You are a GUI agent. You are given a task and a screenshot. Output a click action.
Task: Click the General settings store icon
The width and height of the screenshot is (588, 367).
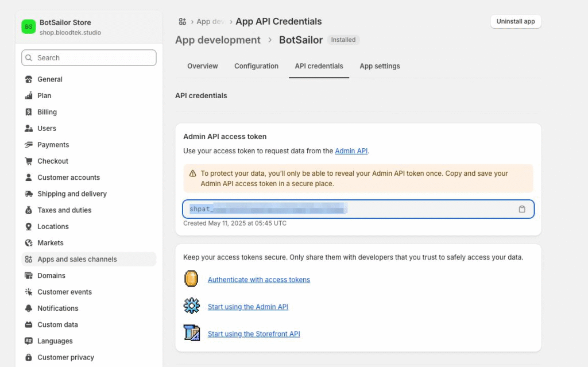pos(29,79)
